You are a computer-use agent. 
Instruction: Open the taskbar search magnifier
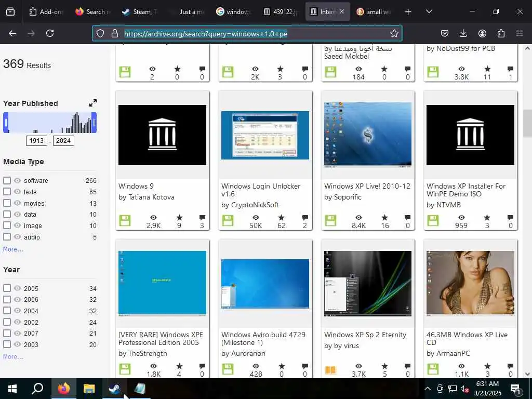click(37, 389)
